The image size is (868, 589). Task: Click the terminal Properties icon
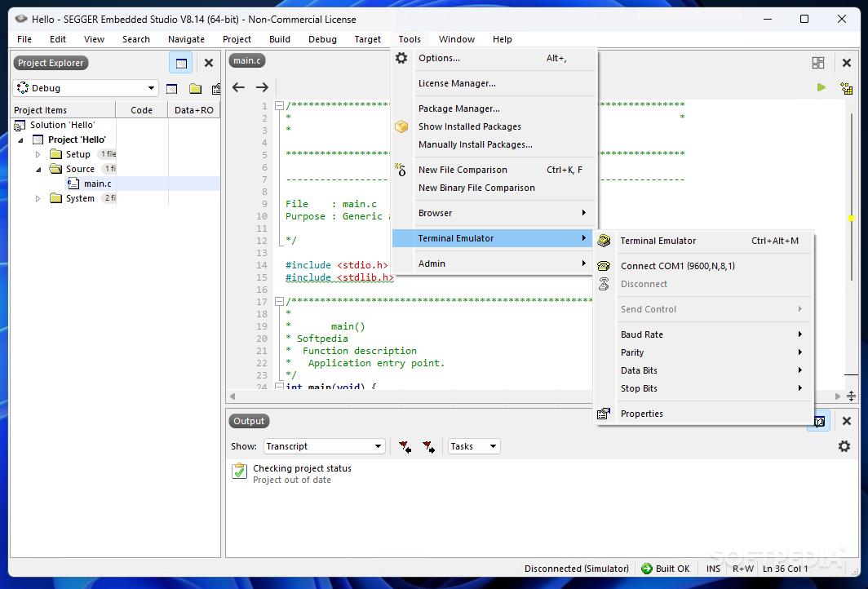pyautogui.click(x=604, y=413)
